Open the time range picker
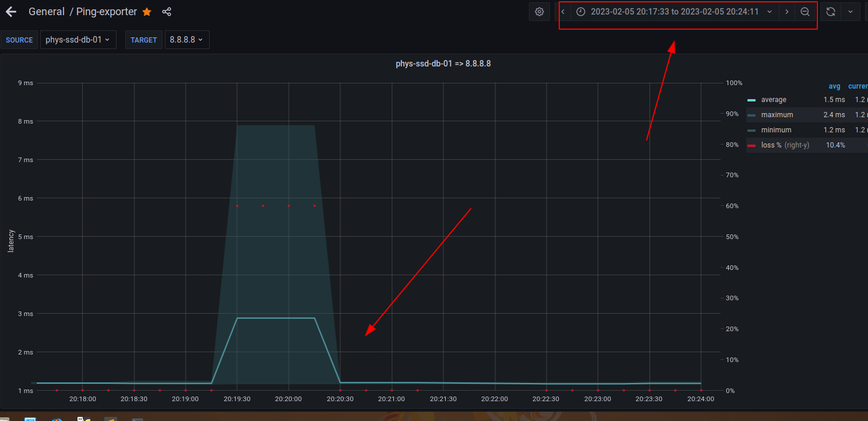The height and width of the screenshot is (421, 868). pyautogui.click(x=675, y=12)
